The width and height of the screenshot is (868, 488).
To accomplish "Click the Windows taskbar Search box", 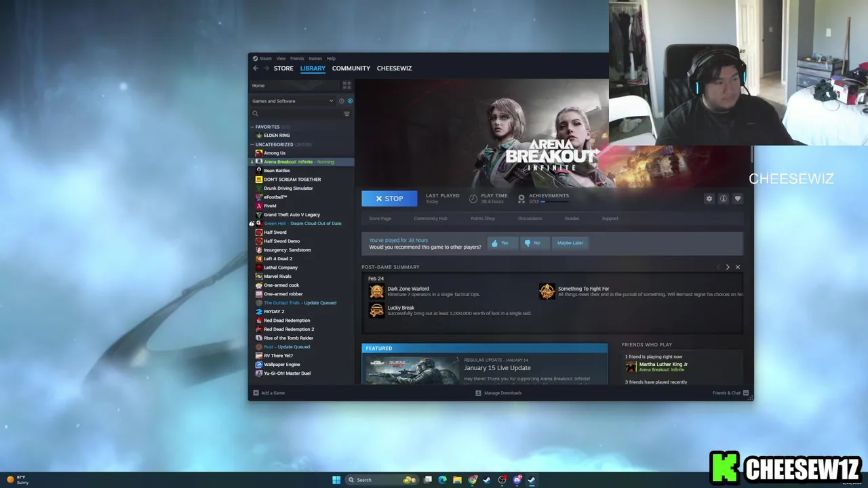I will (384, 480).
